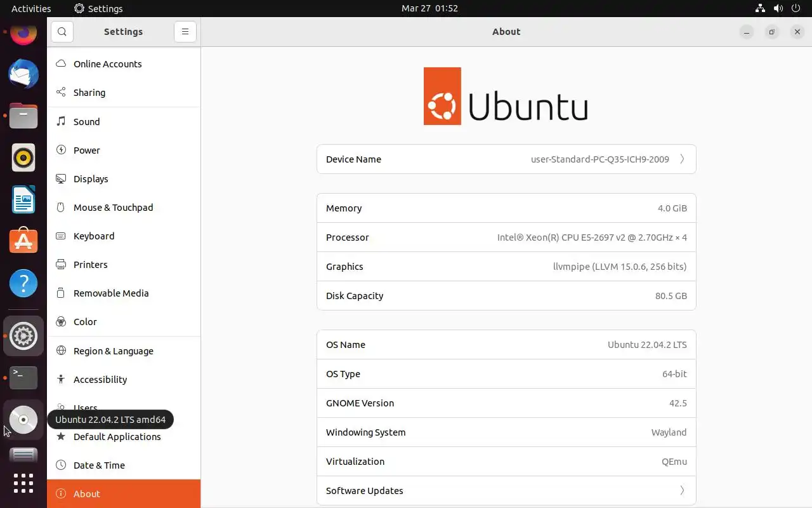Launch Thunderbird Mail from the dock

point(23,74)
